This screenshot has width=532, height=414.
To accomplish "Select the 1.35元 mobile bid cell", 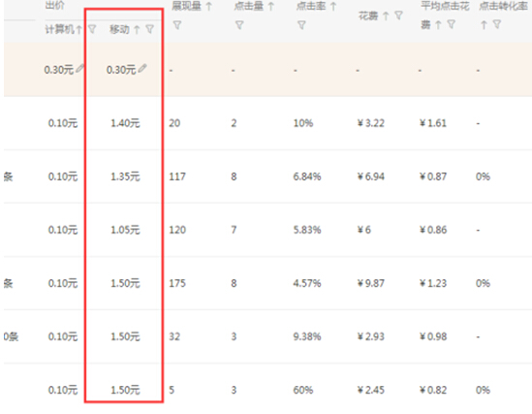I will click(x=125, y=176).
